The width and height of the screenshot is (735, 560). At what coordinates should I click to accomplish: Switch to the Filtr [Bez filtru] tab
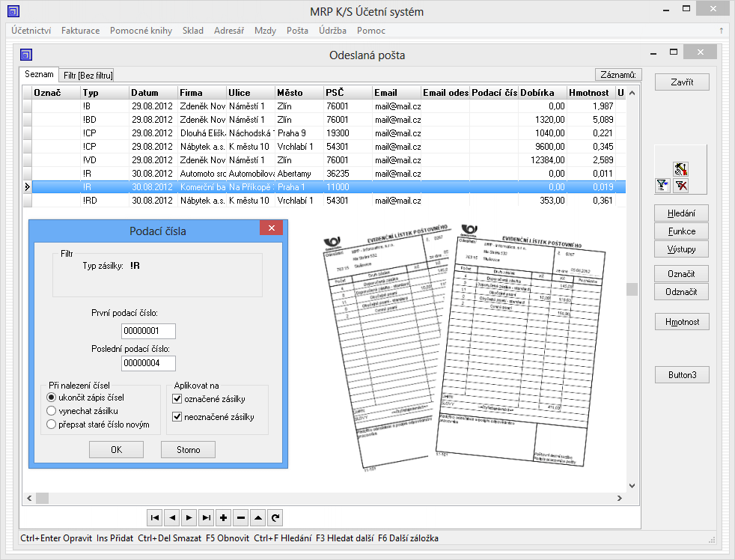point(88,75)
